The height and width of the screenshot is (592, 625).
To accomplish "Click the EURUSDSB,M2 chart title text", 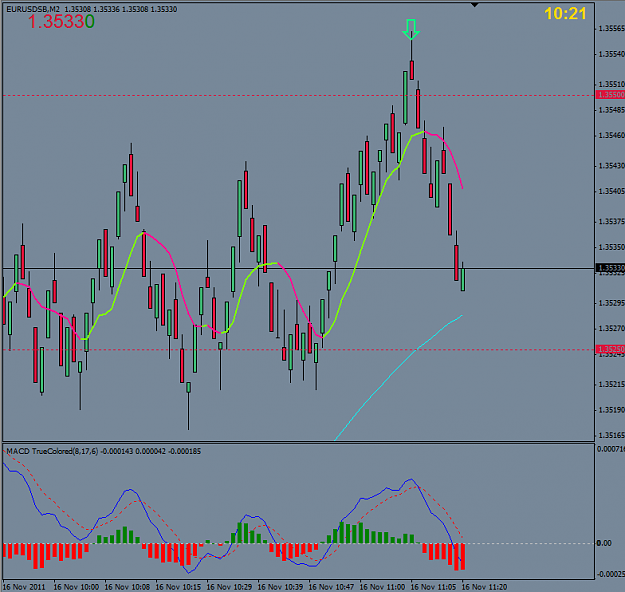I will tap(33, 9).
